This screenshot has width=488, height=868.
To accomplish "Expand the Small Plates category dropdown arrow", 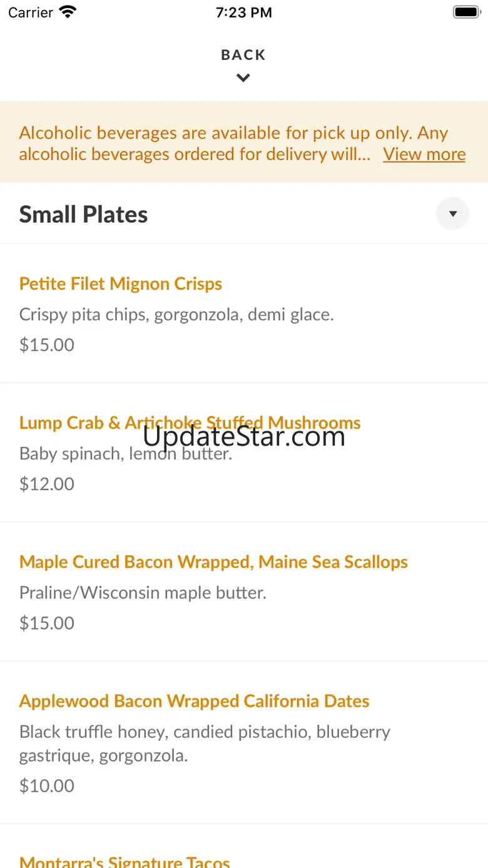I will 452,214.
